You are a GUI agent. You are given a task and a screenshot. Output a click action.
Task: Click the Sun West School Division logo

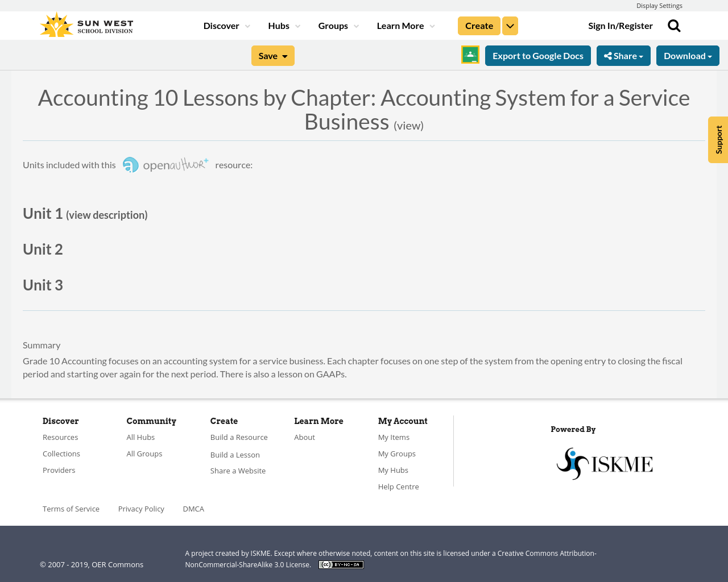85,23
